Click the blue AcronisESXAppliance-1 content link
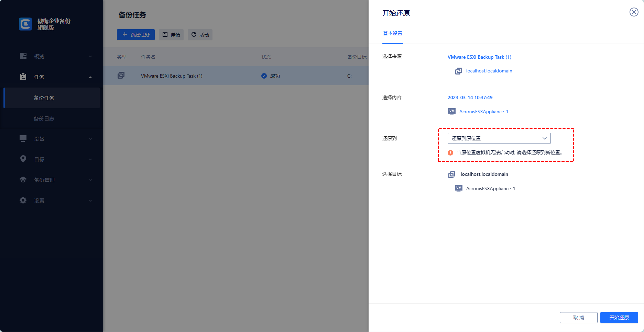 coord(484,112)
